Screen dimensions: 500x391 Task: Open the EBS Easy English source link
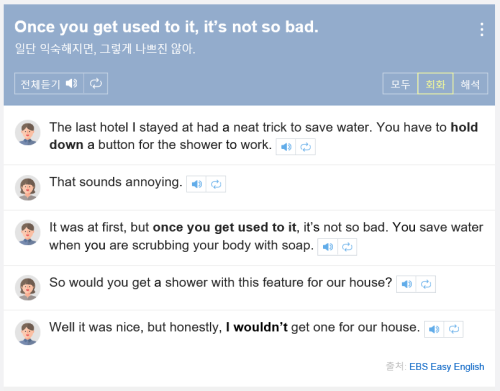click(446, 367)
